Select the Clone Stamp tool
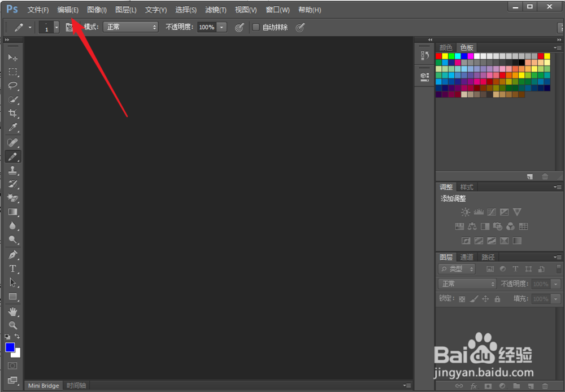Viewport: 565px width, 392px height. pyautogui.click(x=12, y=171)
